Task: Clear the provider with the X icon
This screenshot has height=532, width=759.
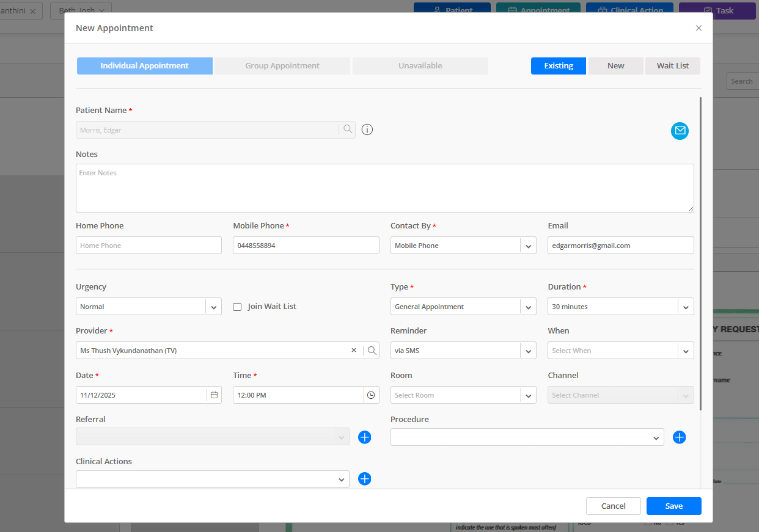Action: click(x=354, y=351)
